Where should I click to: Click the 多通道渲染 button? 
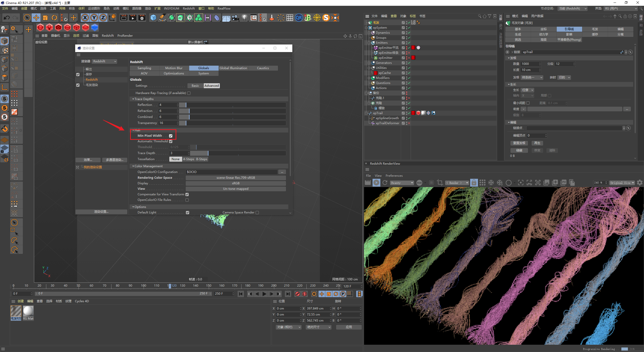point(114,160)
